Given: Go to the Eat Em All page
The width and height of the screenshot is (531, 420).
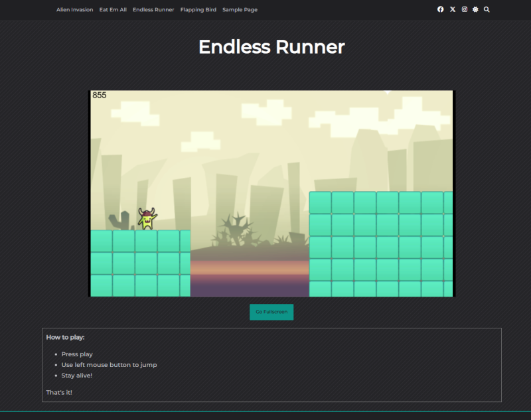Looking at the screenshot, I should [x=113, y=10].
